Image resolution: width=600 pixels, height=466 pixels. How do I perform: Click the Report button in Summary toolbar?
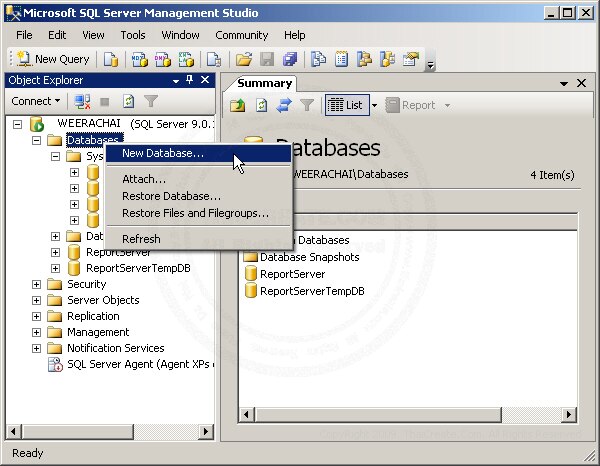click(x=411, y=105)
